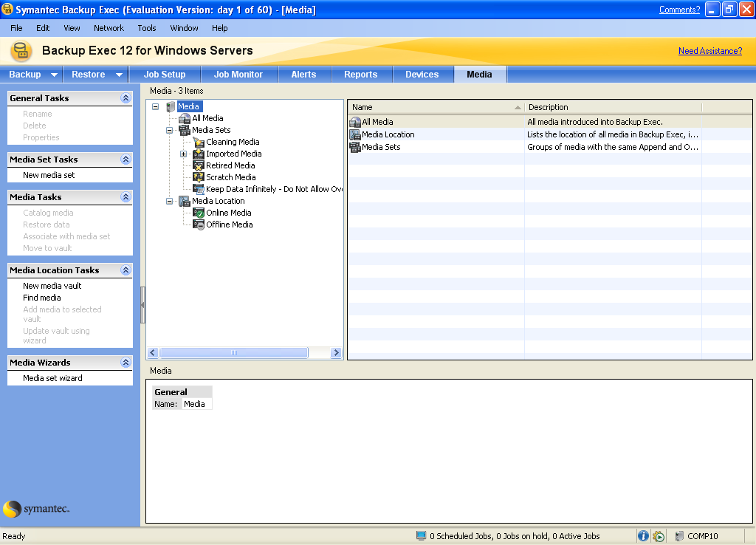This screenshot has height=545, width=756.
Task: Click the job engine gear icon in status bar
Action: click(659, 536)
